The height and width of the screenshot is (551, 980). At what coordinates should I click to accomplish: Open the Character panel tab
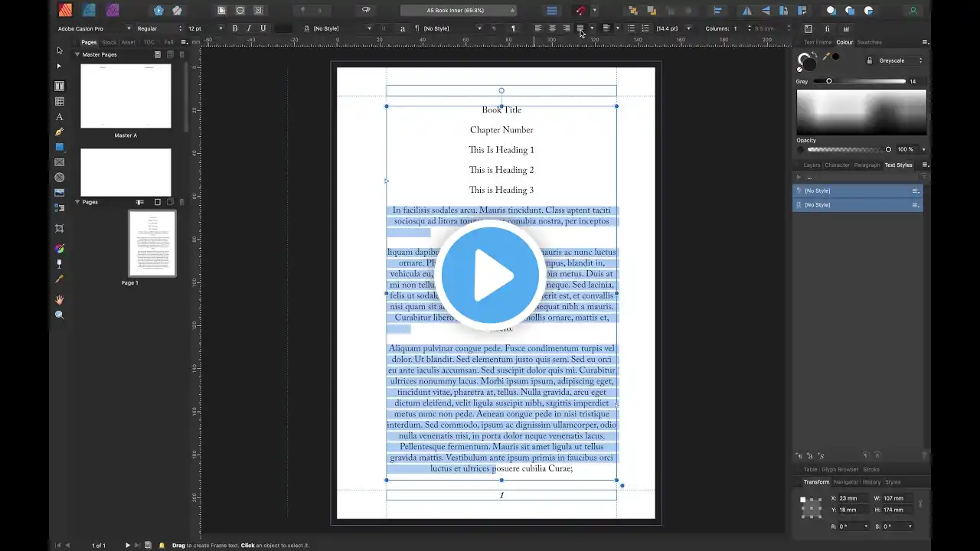[836, 165]
